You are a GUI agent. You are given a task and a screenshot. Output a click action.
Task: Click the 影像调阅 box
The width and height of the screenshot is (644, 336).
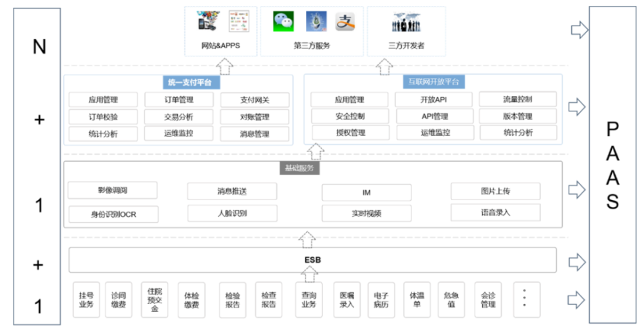[113, 190]
